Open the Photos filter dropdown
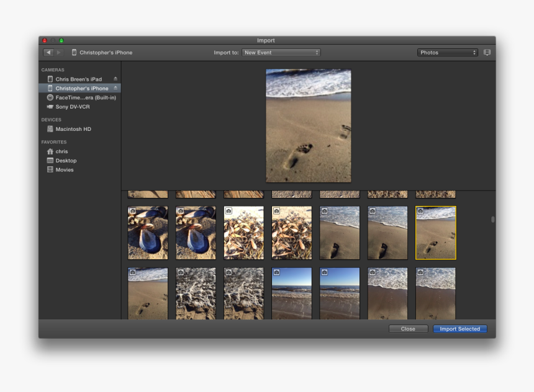 coord(447,53)
